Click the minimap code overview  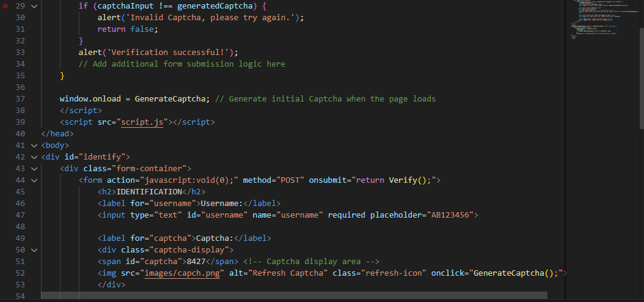(602, 21)
